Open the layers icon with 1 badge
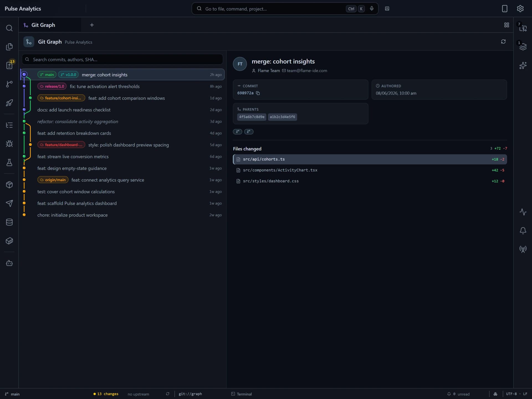The image size is (532, 399). (523, 47)
